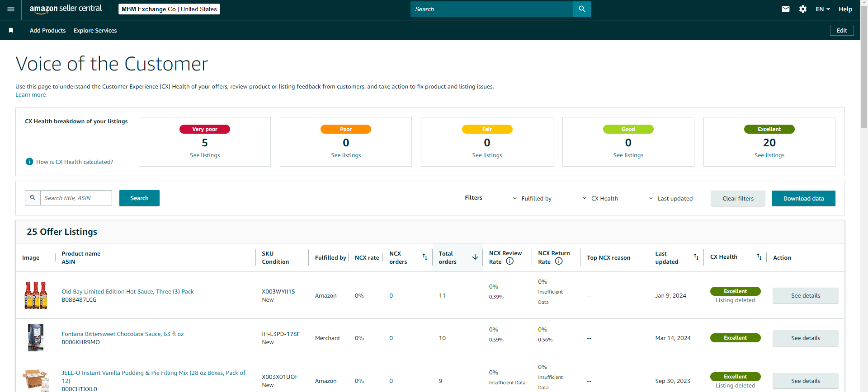
Task: Click the Amazon Seller Central logo
Action: (x=66, y=9)
